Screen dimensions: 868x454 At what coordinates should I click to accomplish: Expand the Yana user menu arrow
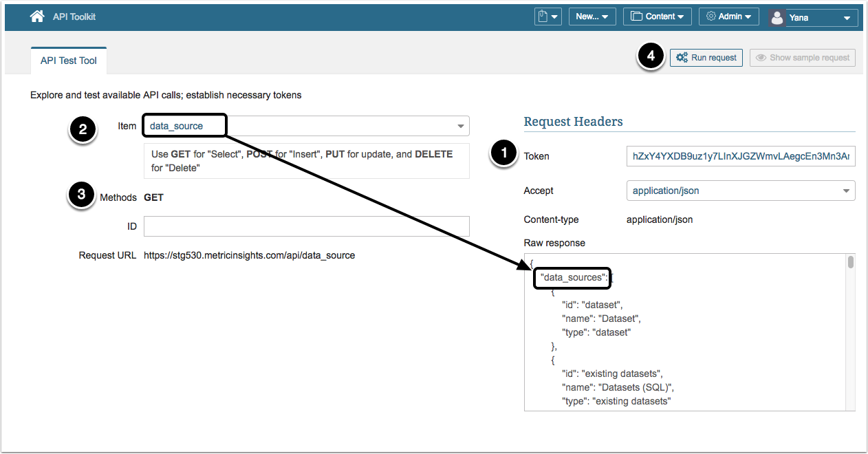846,18
